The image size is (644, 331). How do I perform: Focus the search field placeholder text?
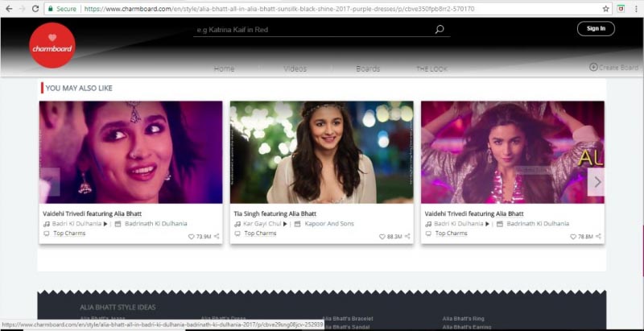pyautogui.click(x=233, y=30)
